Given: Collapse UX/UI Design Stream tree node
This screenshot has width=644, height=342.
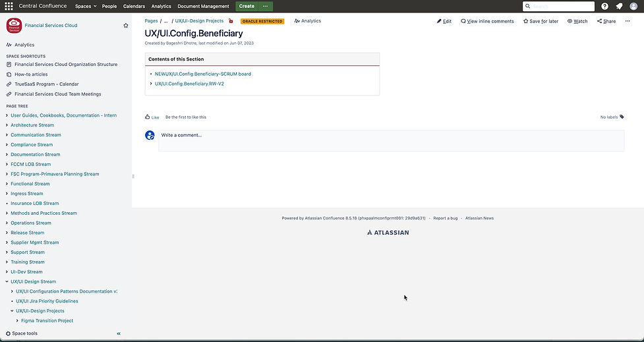Looking at the screenshot, I should pos(7,281).
